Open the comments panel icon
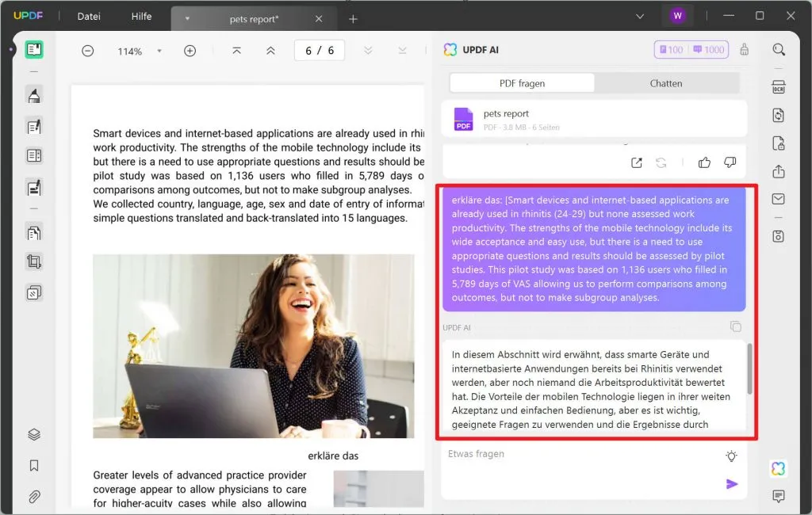Viewport: 812px width, 515px height. (779, 496)
